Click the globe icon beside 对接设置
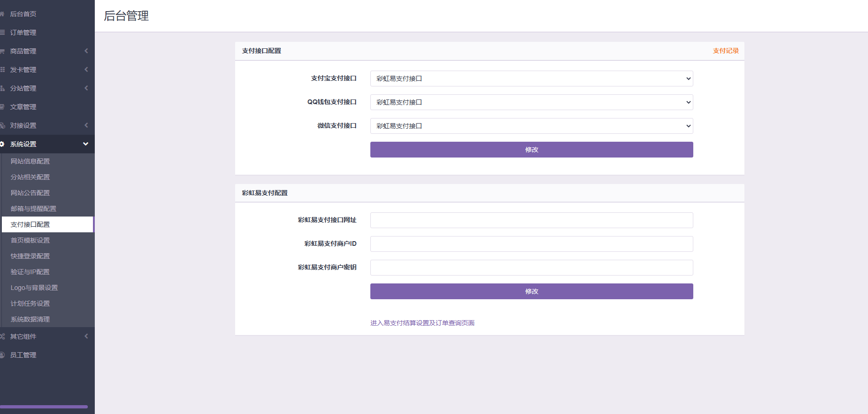The image size is (868, 414). [2, 125]
